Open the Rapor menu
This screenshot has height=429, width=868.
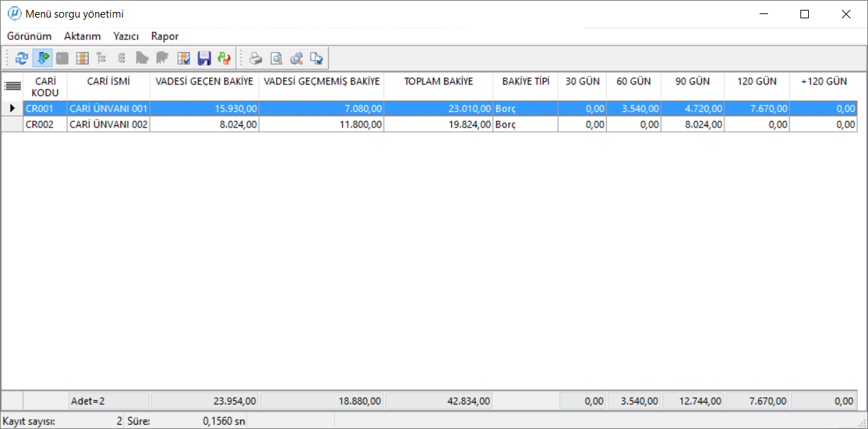165,36
